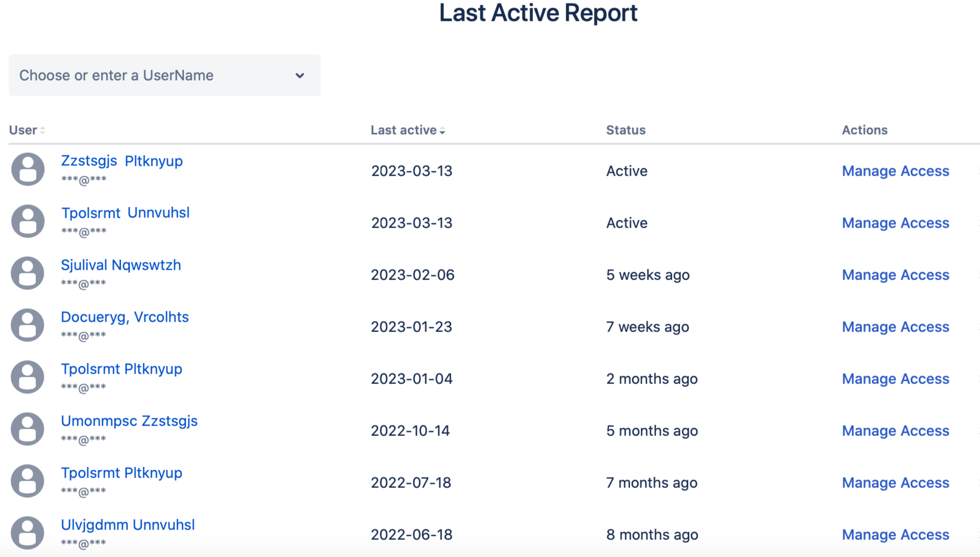This screenshot has height=557, width=980.
Task: Click the Actions column header
Action: pyautogui.click(x=865, y=130)
